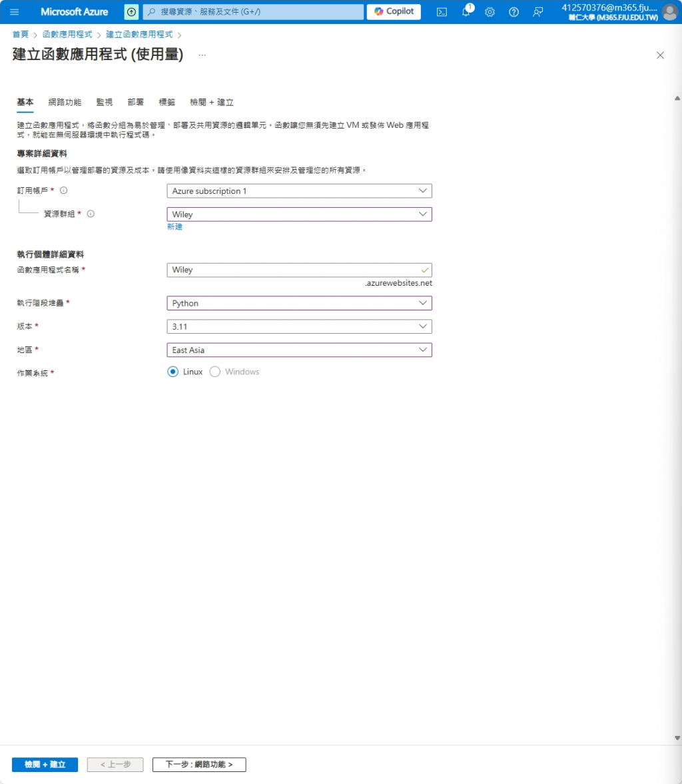
Task: Click the 執行個體詳細資料 heading
Action: tap(51, 254)
